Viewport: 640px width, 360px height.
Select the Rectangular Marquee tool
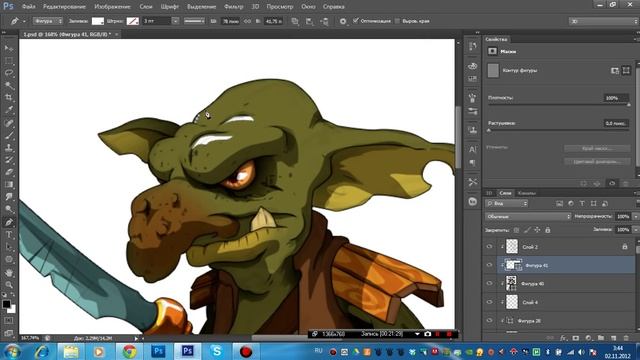(9, 61)
